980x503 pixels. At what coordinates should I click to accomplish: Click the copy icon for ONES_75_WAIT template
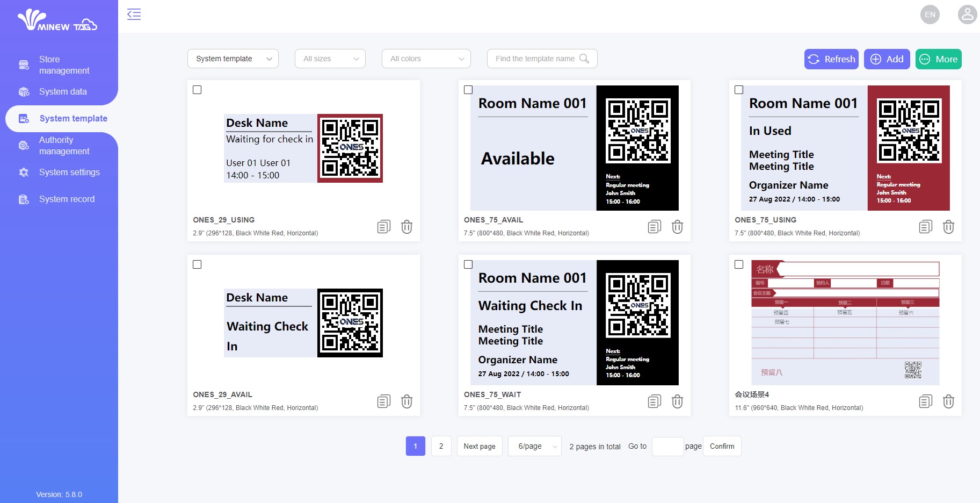[x=654, y=401]
